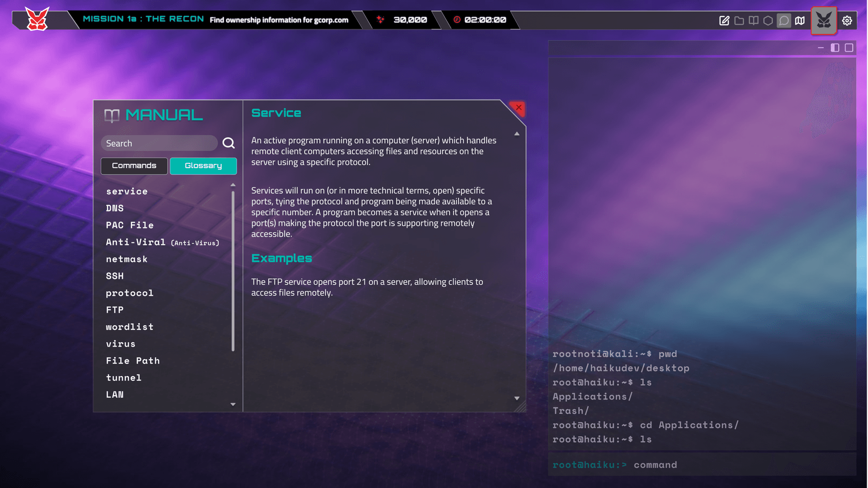Close the Manual window with red X
This screenshot has width=868, height=488.
518,108
